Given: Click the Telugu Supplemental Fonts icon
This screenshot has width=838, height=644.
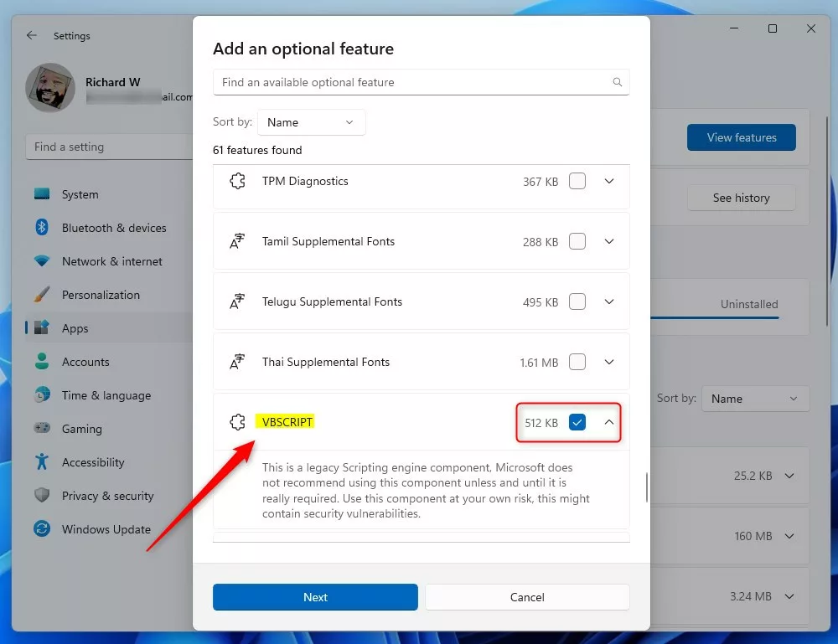Looking at the screenshot, I should (x=237, y=301).
